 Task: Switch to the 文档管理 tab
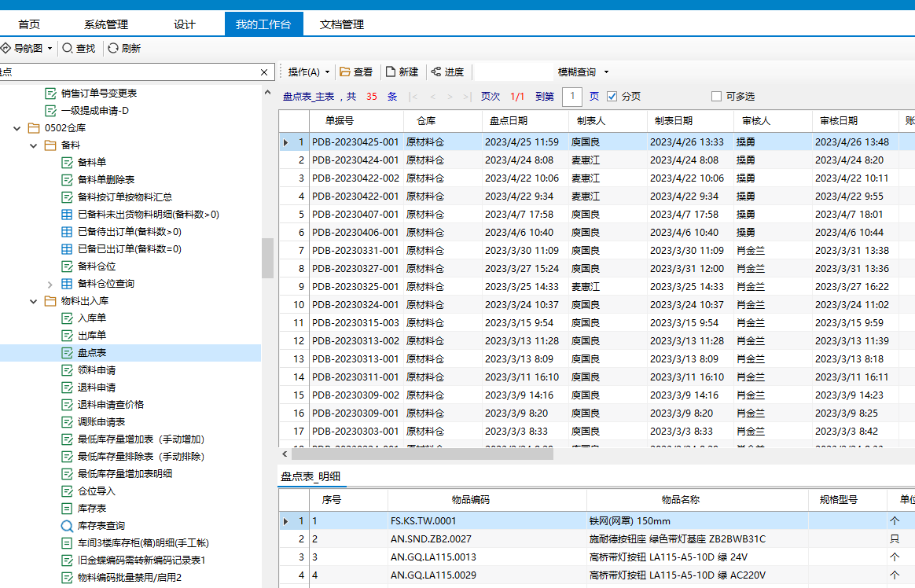342,24
